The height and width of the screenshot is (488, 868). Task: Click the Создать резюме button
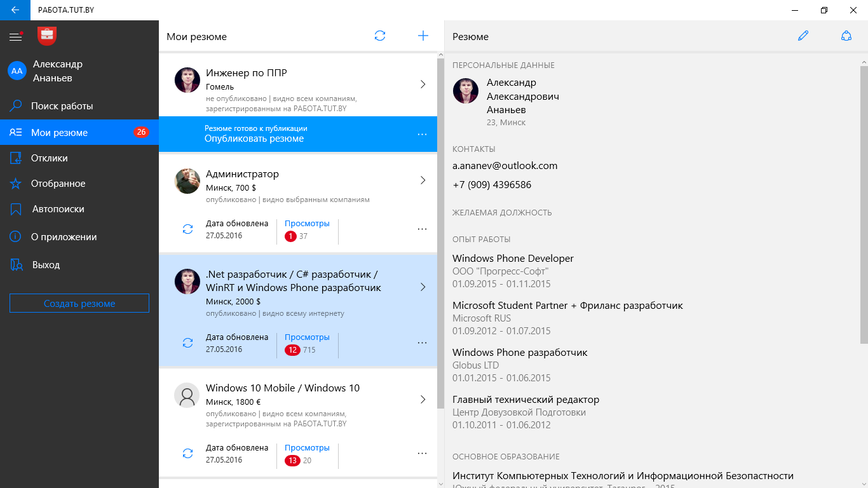click(x=79, y=303)
